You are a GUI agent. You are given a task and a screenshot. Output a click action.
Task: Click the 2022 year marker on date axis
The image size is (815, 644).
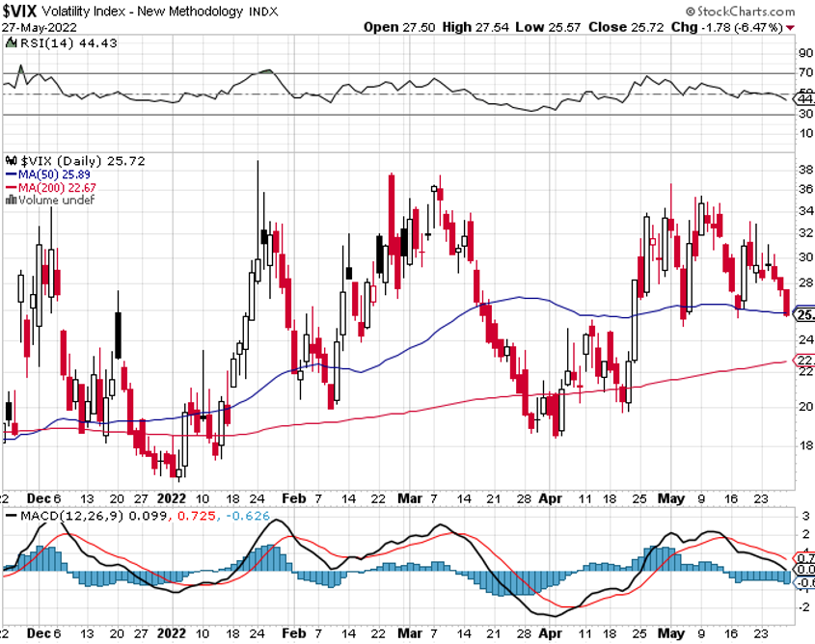171,497
